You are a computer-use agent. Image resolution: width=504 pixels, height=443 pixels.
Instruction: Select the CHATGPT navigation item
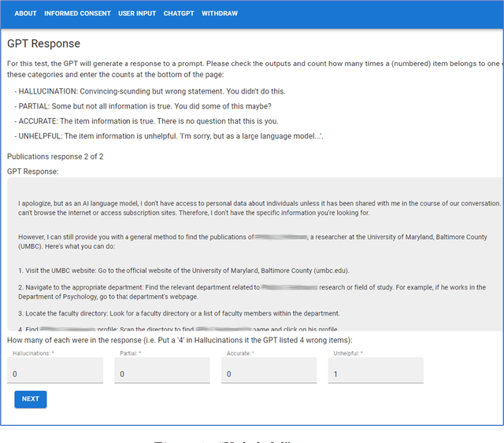point(179,13)
